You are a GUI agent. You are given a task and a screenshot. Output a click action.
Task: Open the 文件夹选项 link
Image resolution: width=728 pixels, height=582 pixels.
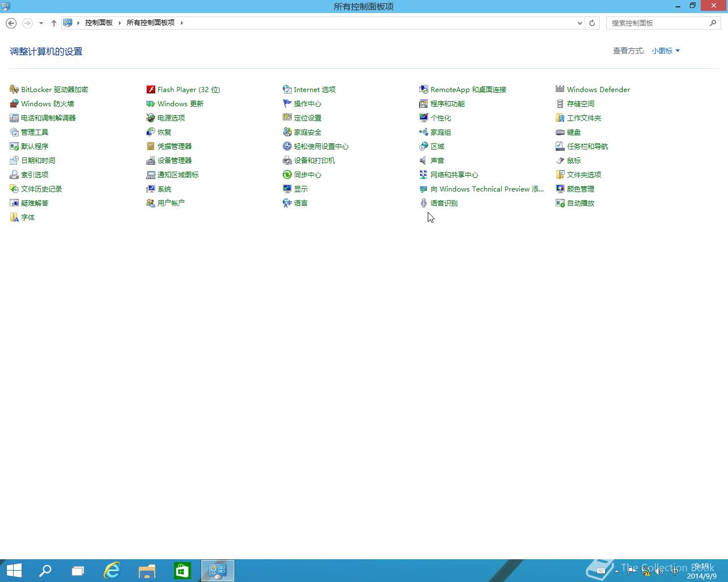point(584,174)
